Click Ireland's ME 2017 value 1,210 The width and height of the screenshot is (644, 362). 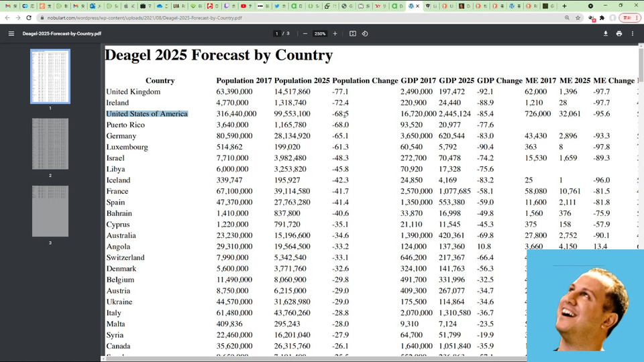click(x=533, y=103)
